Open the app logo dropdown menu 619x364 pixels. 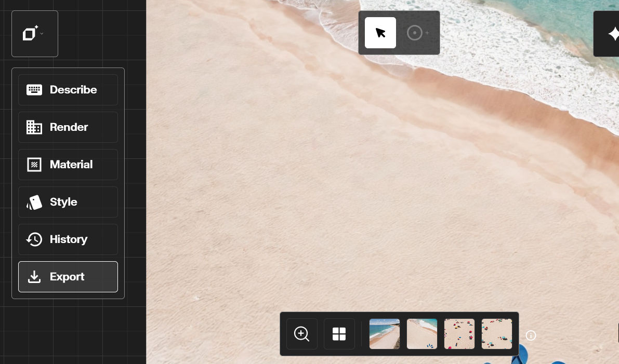point(35,34)
